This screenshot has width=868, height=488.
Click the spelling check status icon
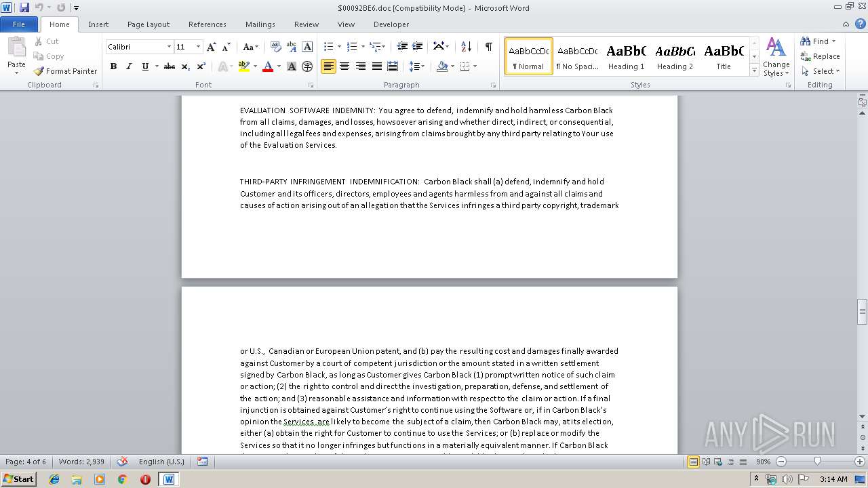tap(122, 462)
